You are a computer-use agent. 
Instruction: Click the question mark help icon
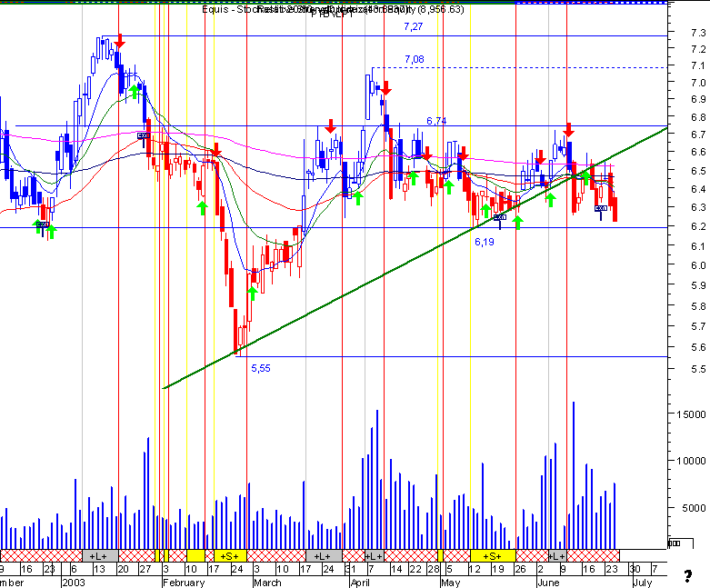point(688,576)
